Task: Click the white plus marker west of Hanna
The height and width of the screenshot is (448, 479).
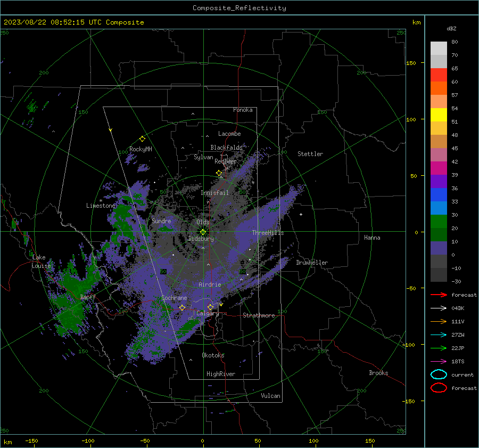Action: tap(301, 214)
